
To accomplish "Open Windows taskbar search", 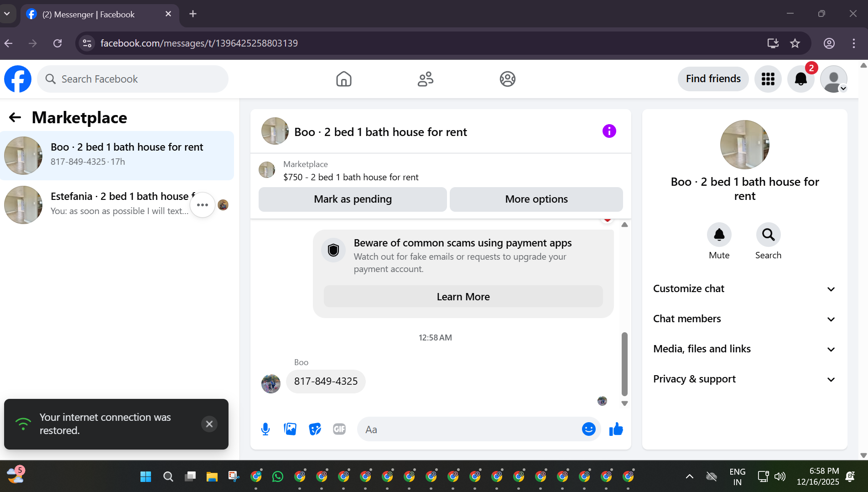I will pos(168,477).
